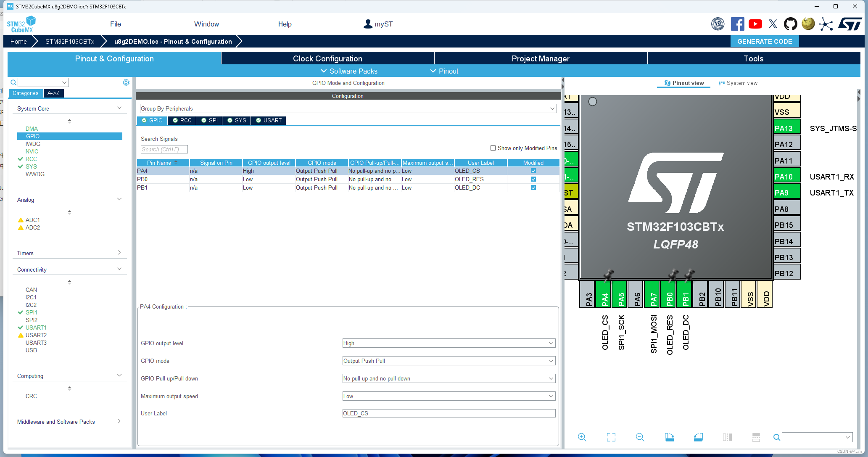Zoom in on the pinout view
This screenshot has width=868, height=457.
click(582, 437)
